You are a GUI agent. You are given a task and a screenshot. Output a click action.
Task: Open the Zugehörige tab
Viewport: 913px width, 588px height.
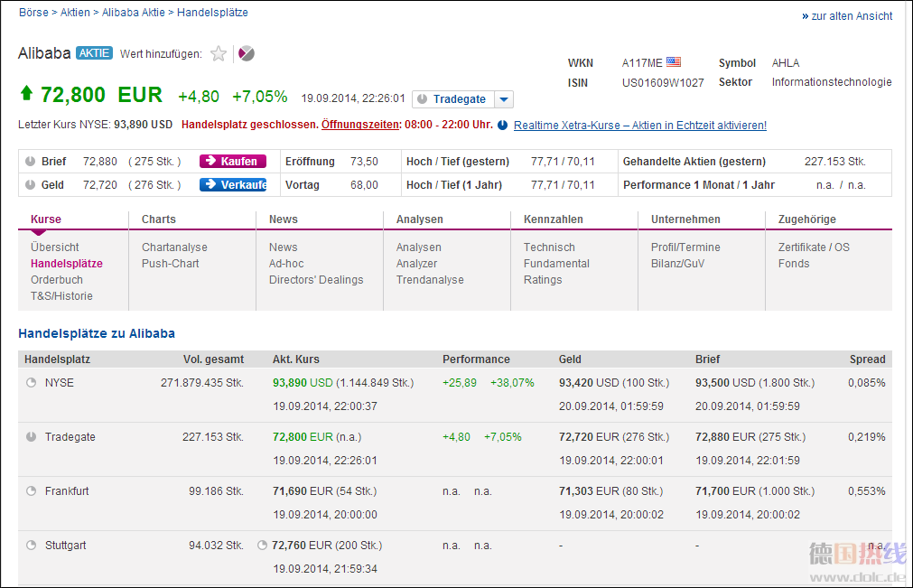pos(807,219)
